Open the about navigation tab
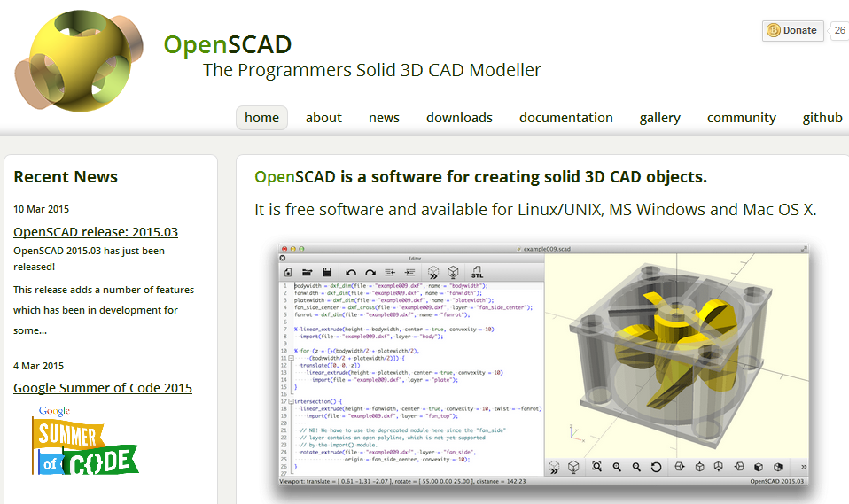This screenshot has width=849, height=504. coord(323,118)
